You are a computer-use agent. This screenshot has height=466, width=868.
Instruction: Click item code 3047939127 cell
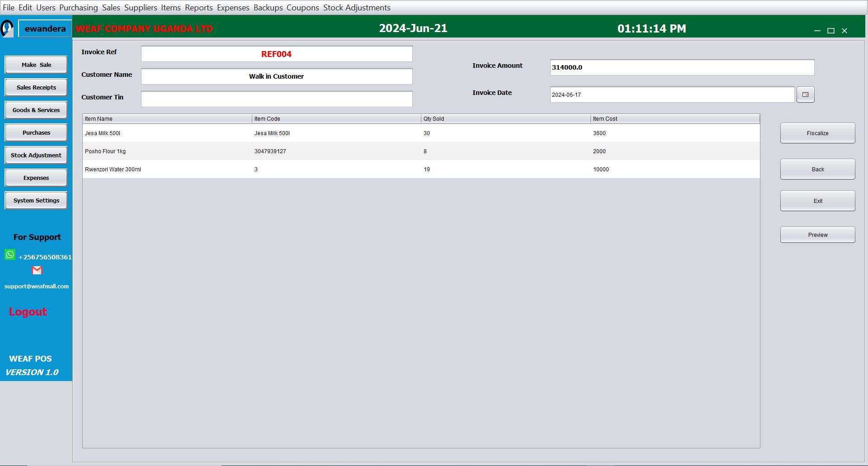pyautogui.click(x=336, y=151)
